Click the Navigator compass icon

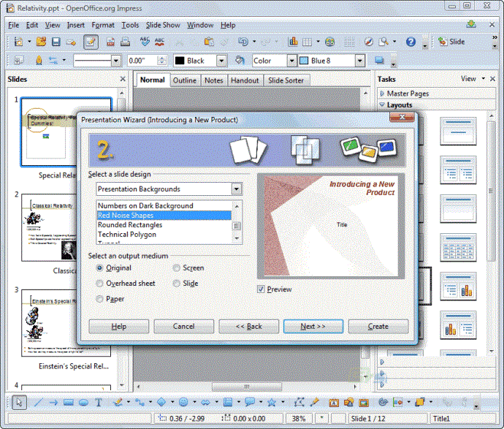[369, 42]
